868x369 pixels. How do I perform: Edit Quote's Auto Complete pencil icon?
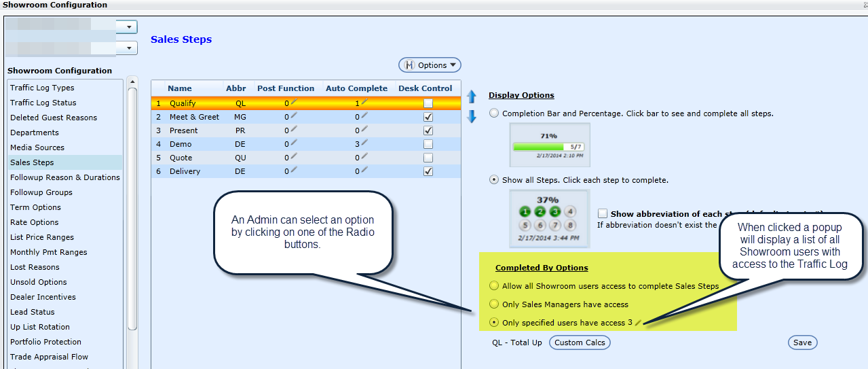364,157
